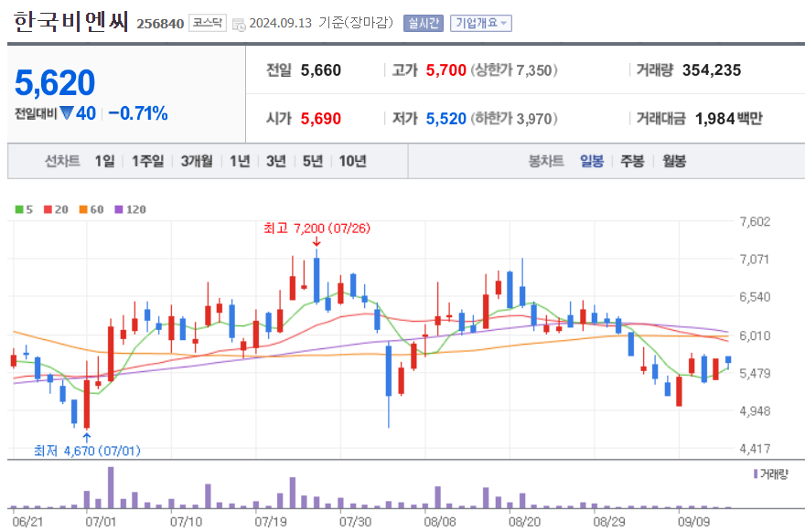Viewport: 805px width, 532px height.
Task: Click the high price value 5,700
Action: point(446,70)
